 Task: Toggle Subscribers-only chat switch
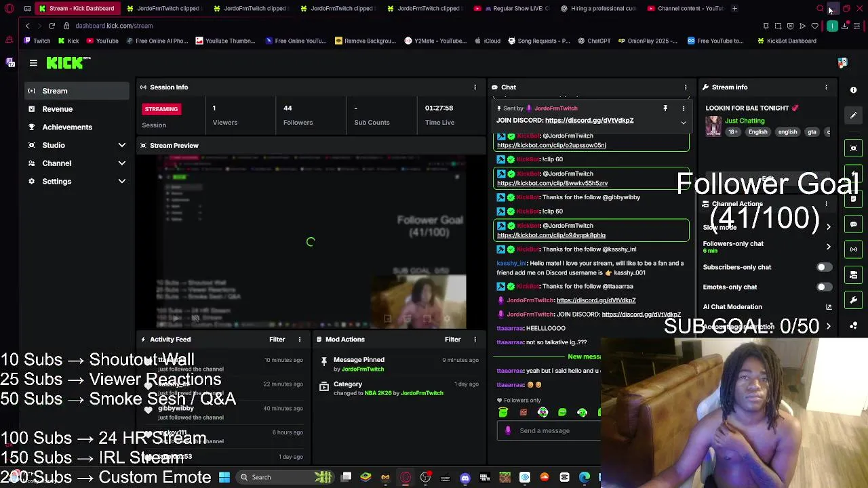(824, 267)
